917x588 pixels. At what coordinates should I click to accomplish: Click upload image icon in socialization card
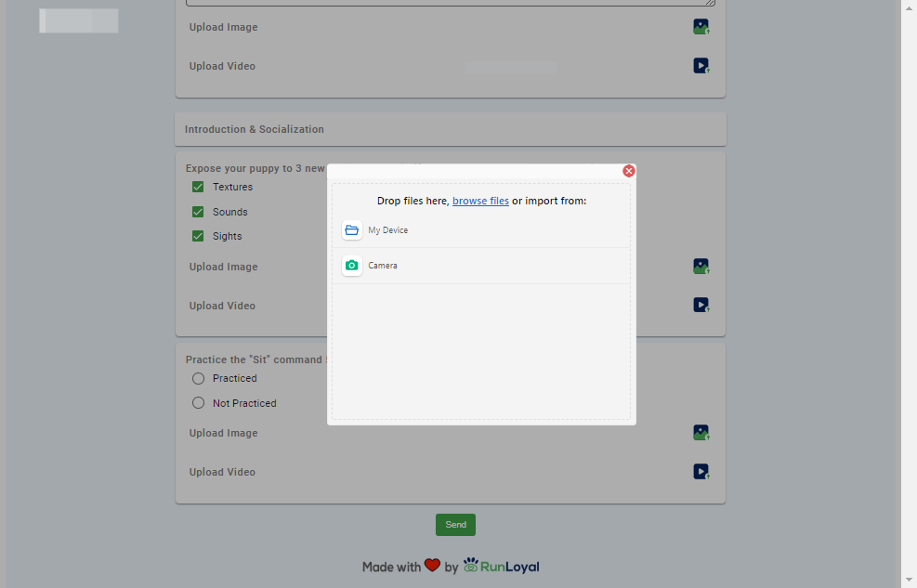click(x=701, y=267)
